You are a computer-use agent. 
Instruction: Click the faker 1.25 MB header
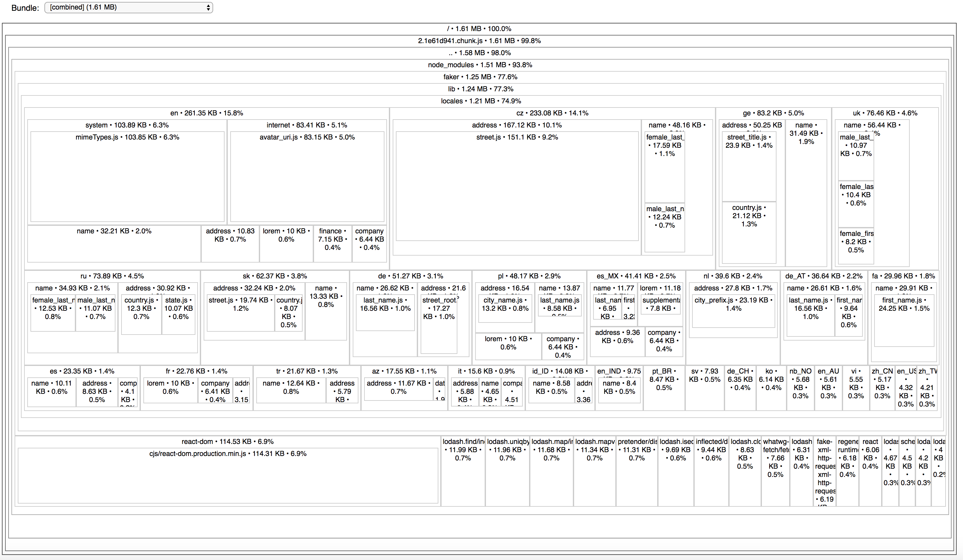pyautogui.click(x=480, y=77)
